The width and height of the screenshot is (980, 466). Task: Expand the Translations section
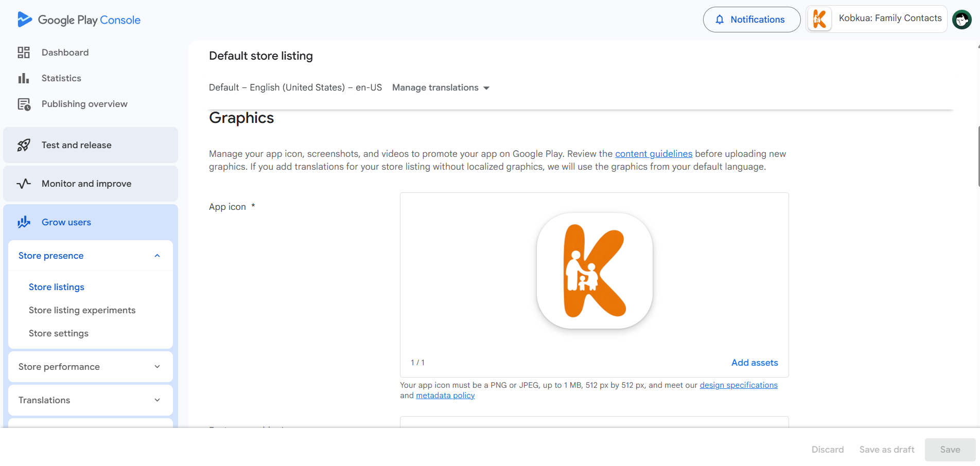click(x=157, y=400)
